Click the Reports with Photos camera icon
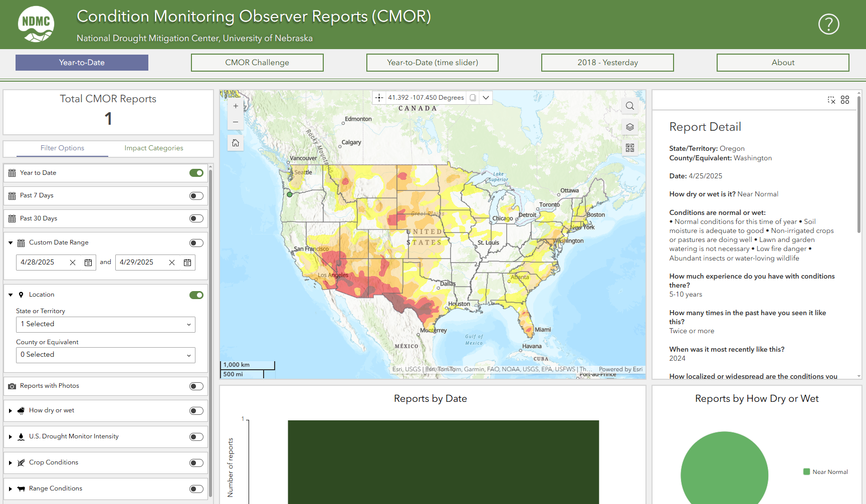 [12, 386]
